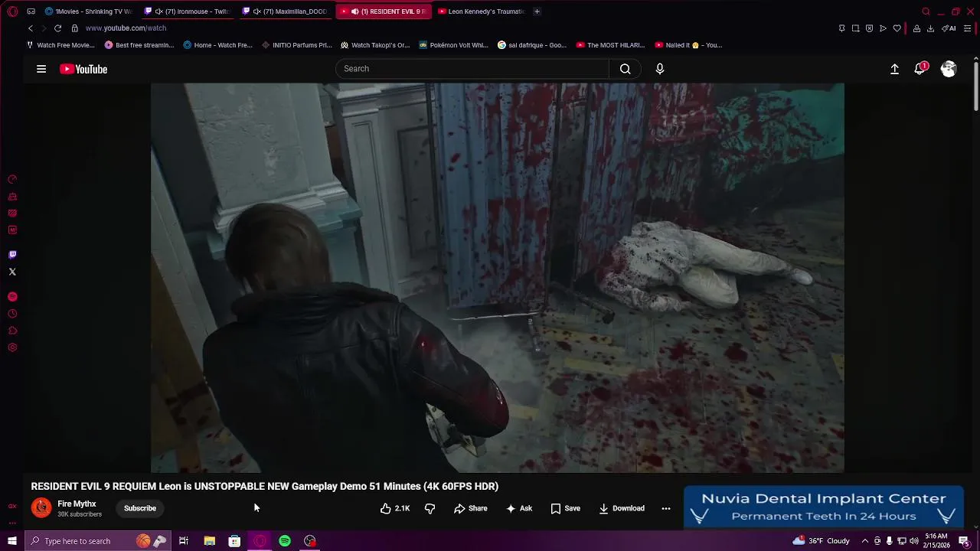Open Spotify player in the Opera sidebar
This screenshot has height=551, width=980.
coord(12,297)
